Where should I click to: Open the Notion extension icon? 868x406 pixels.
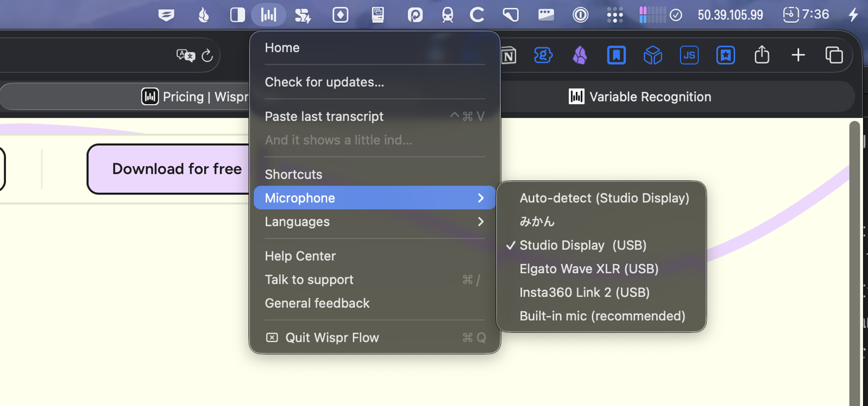click(x=509, y=55)
